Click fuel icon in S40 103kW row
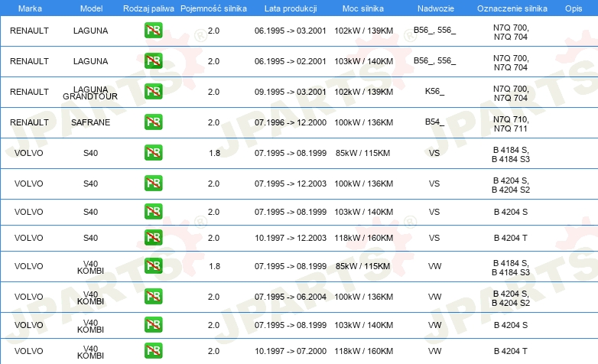Viewport: 598px width, 364px height. pyautogui.click(x=153, y=211)
